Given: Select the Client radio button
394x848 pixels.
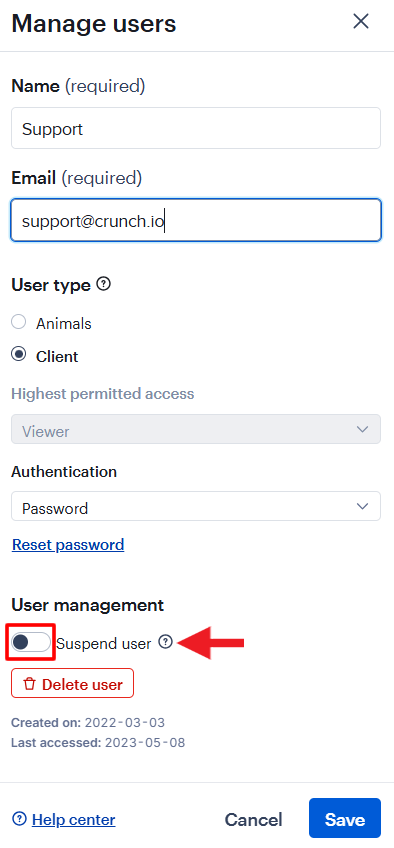Looking at the screenshot, I should [x=19, y=355].
